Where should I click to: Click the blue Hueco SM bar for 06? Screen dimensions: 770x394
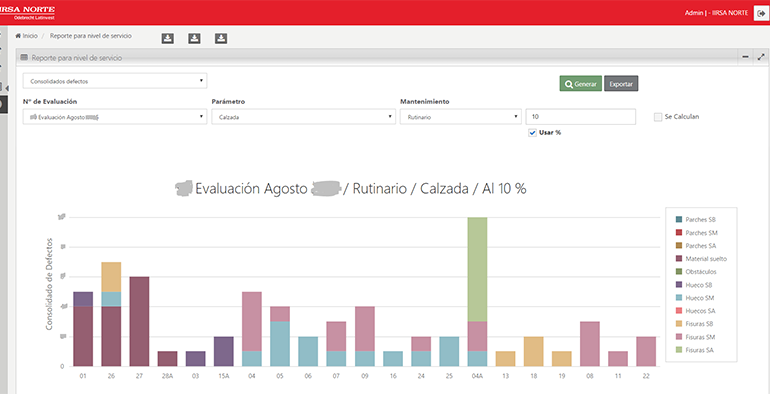(308, 352)
